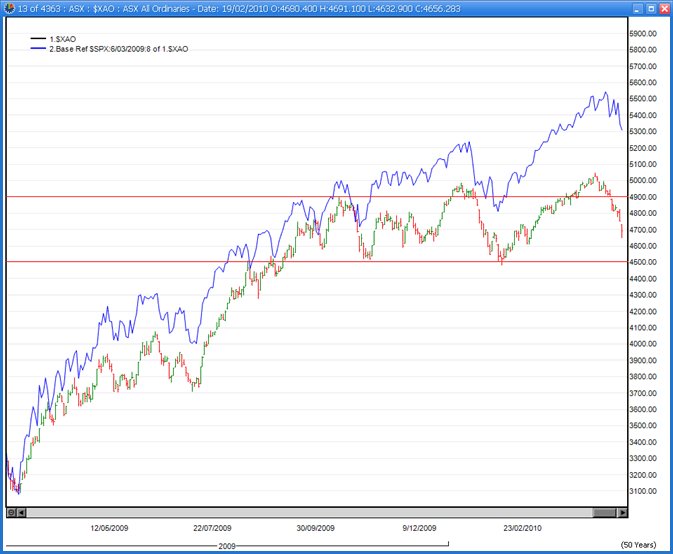This screenshot has height=554, width=673.
Task: Click the chart window app icon in title bar
Action: click(9, 8)
